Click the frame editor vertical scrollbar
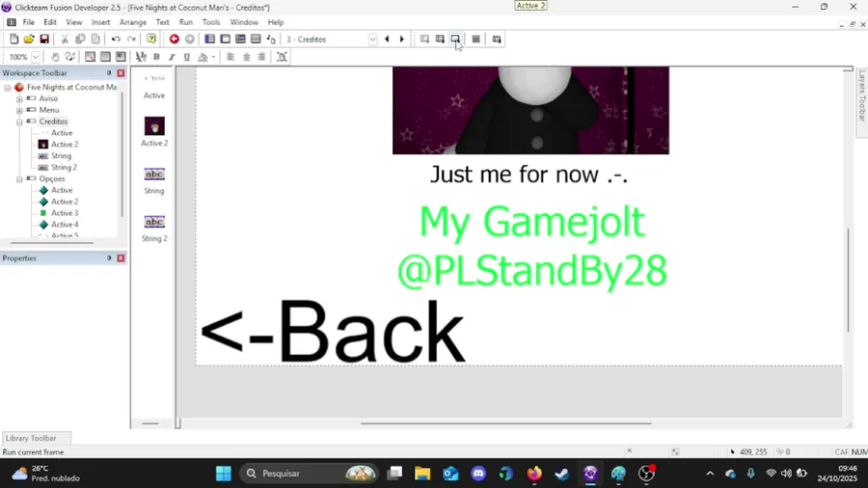The image size is (868, 488). coord(848,280)
